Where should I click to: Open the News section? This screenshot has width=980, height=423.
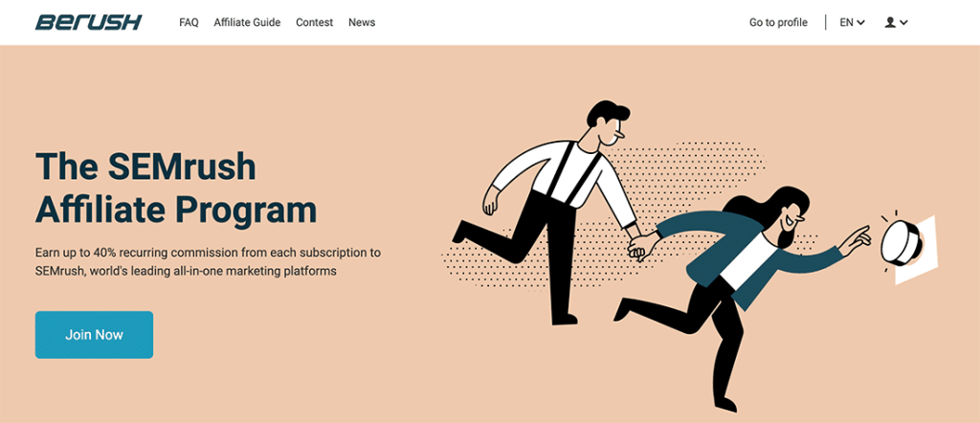coord(362,23)
